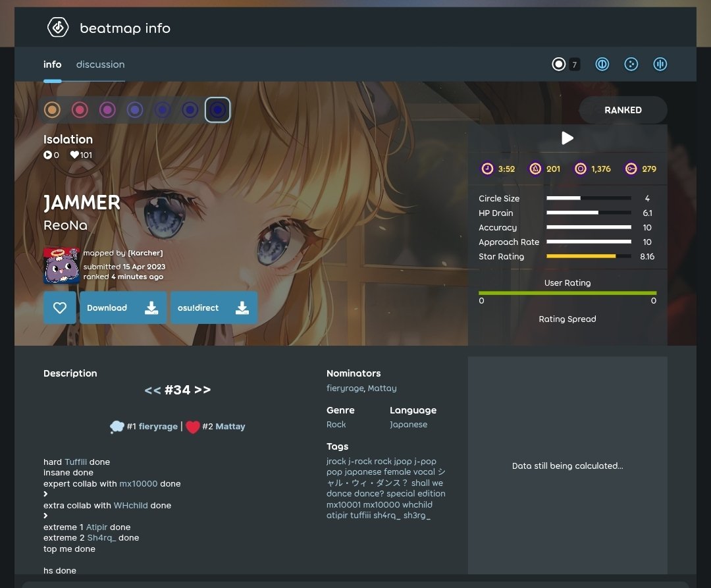Click the length clock icon 3:52
The height and width of the screenshot is (588, 711).
click(x=487, y=169)
